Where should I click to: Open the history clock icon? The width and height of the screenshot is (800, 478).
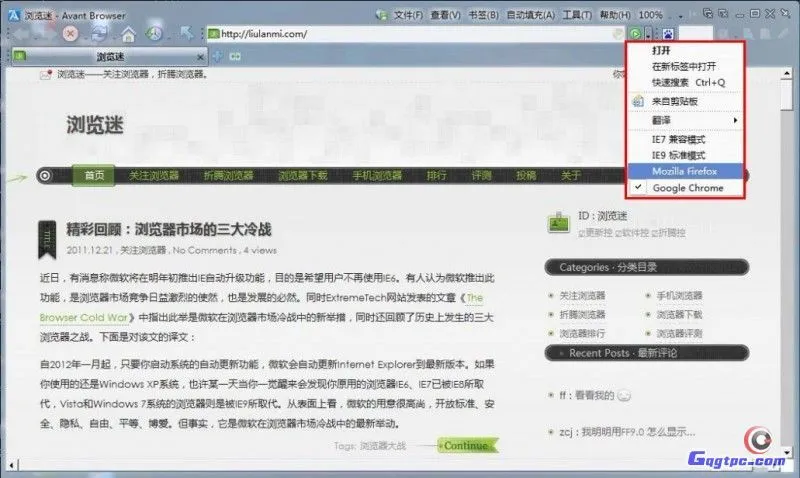154,34
